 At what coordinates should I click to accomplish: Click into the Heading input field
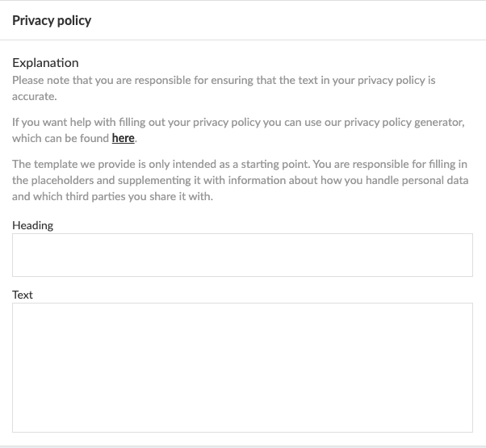coord(242,255)
